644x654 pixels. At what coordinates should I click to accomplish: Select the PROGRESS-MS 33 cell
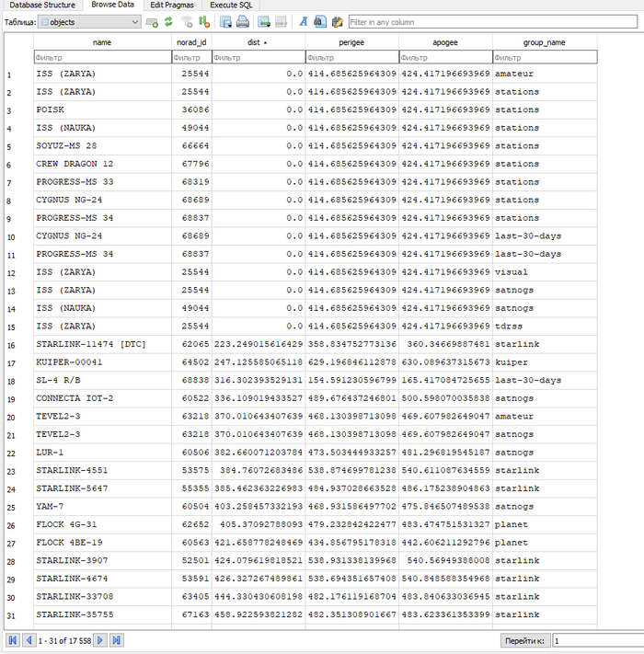103,182
